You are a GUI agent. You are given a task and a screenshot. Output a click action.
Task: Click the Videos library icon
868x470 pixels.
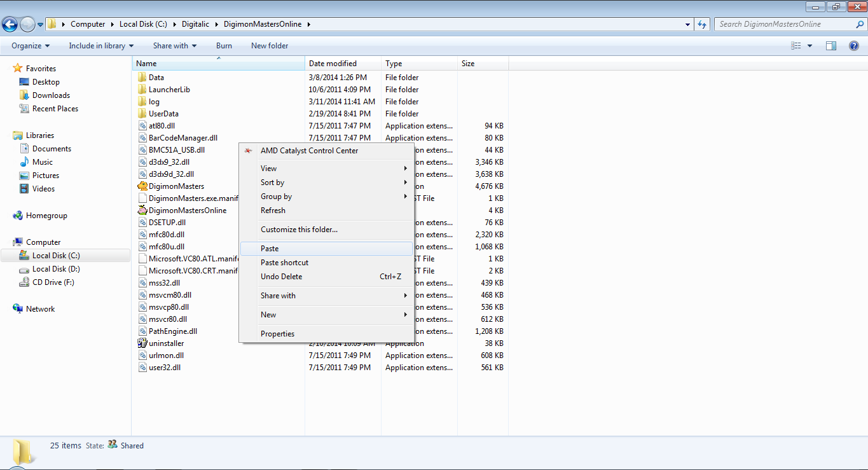24,189
